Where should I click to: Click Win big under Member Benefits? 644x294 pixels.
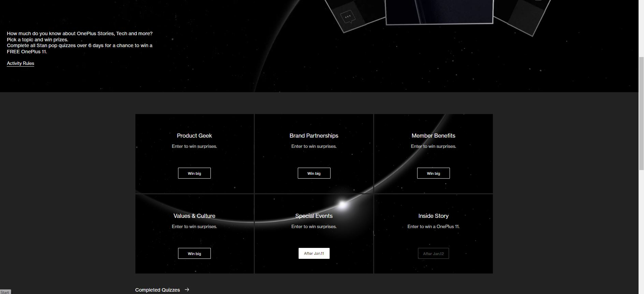pos(434,173)
